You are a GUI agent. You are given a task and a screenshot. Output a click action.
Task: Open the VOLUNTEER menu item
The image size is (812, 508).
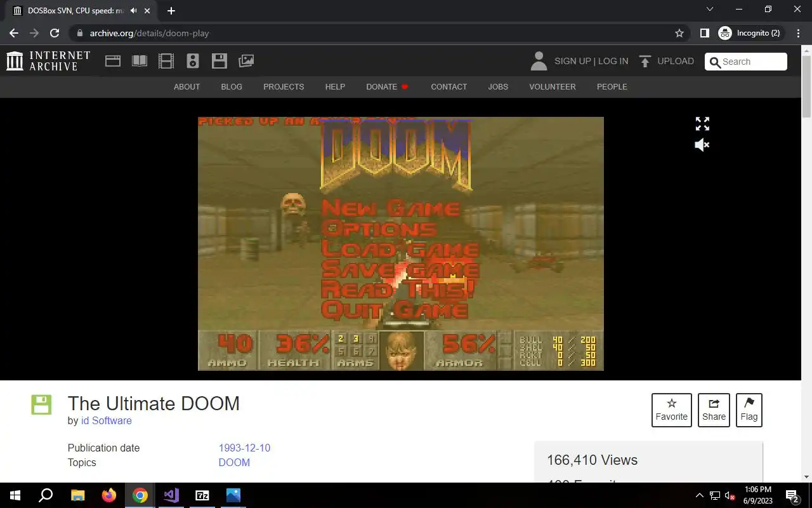point(553,87)
